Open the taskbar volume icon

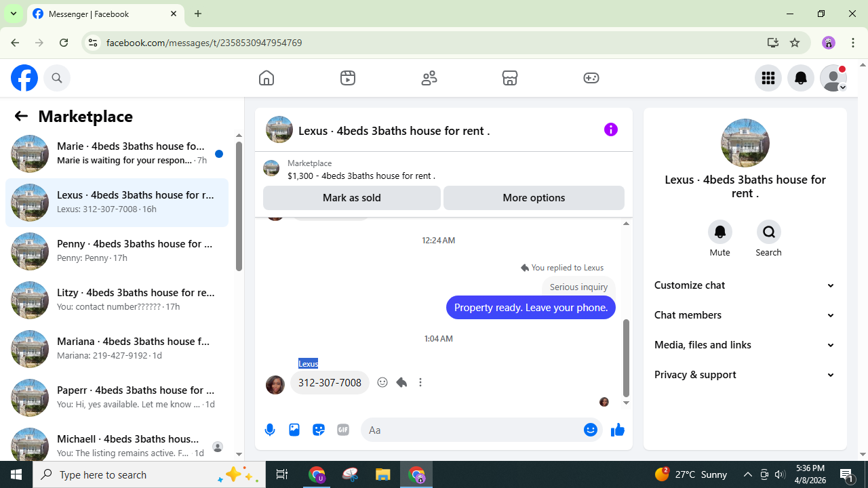coord(780,474)
